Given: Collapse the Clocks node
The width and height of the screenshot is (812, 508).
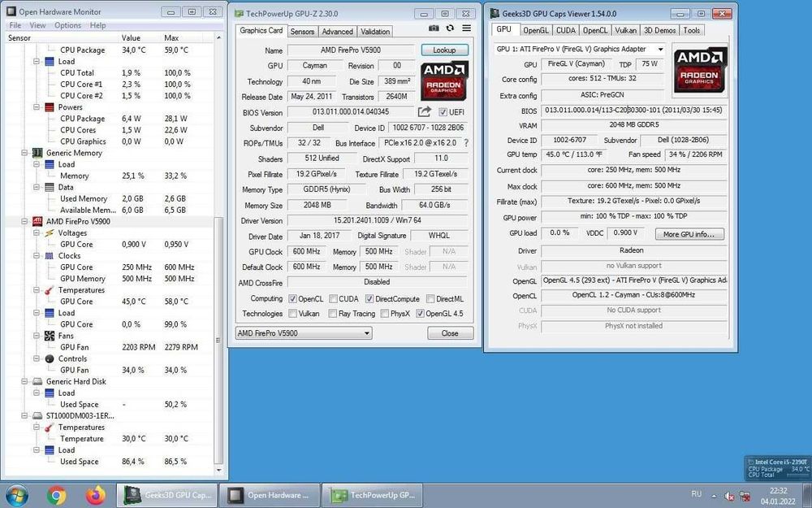Looking at the screenshot, I should coord(37,256).
